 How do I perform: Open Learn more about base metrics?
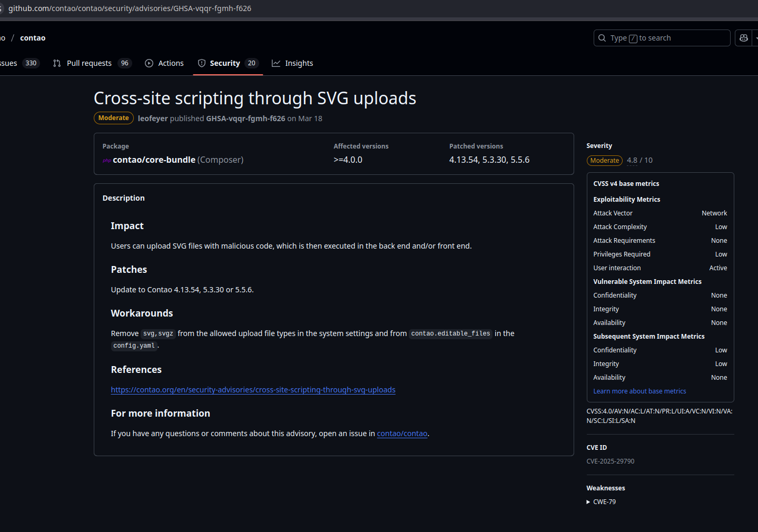pyautogui.click(x=639, y=391)
